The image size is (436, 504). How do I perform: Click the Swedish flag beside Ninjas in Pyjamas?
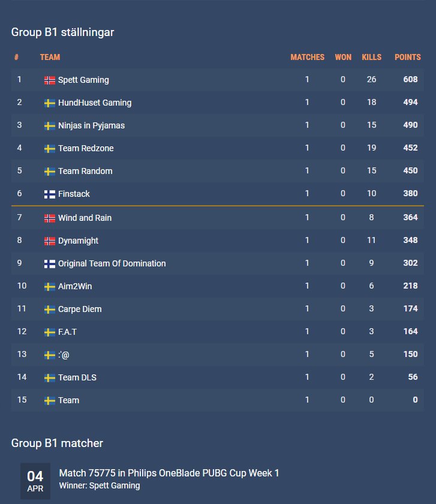(x=50, y=126)
